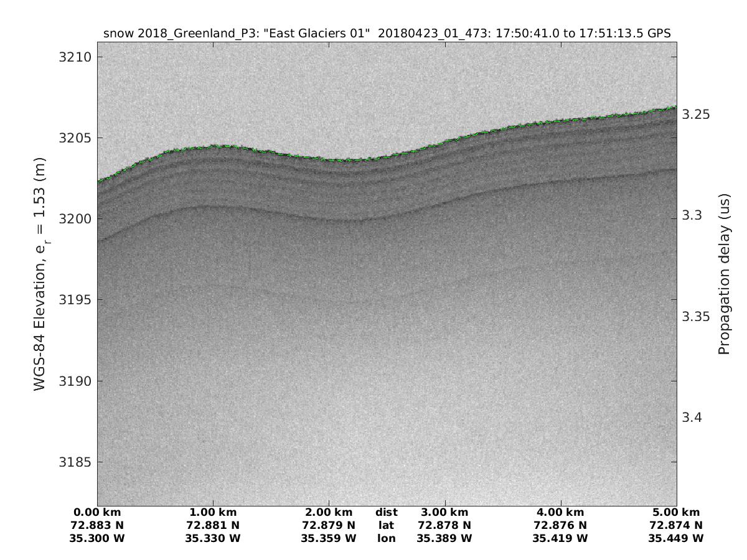
Task: Click the 3.35 propagation delay tick label
Action: coord(696,316)
